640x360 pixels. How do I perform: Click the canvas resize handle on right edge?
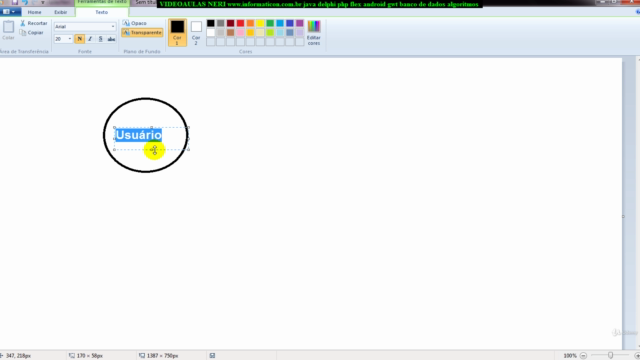point(623,216)
